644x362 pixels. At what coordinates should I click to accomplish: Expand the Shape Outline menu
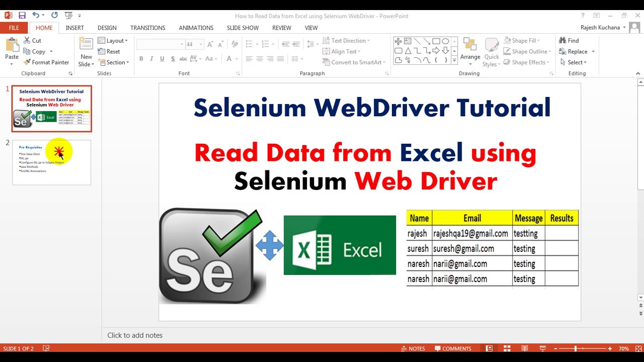(527, 51)
